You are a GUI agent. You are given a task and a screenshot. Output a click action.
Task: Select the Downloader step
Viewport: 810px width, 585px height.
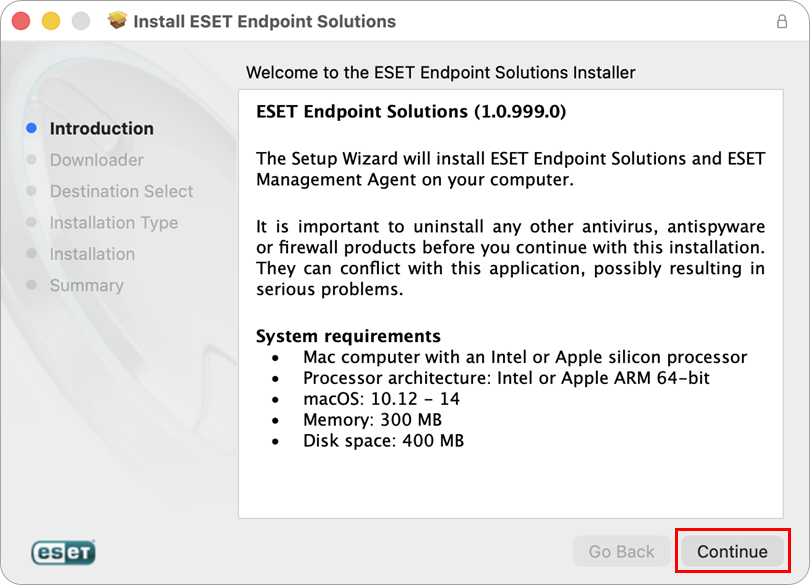coord(96,160)
